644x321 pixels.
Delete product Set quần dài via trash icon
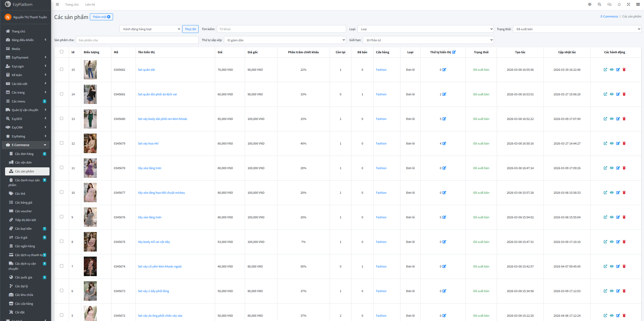tap(624, 69)
